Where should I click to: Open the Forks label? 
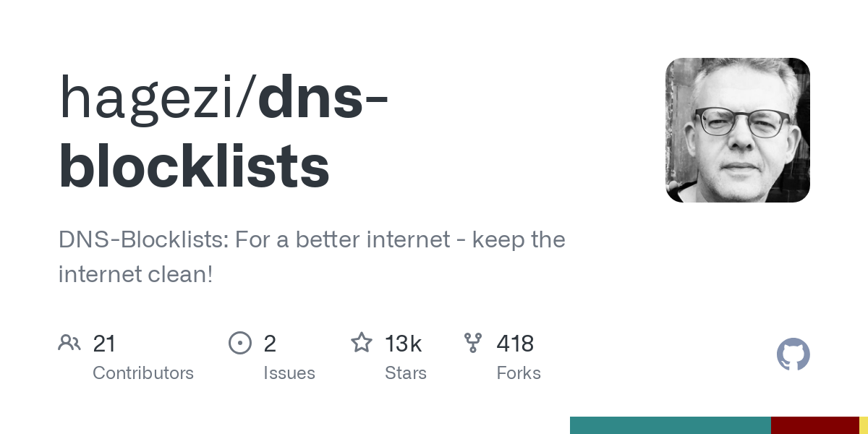coord(519,373)
